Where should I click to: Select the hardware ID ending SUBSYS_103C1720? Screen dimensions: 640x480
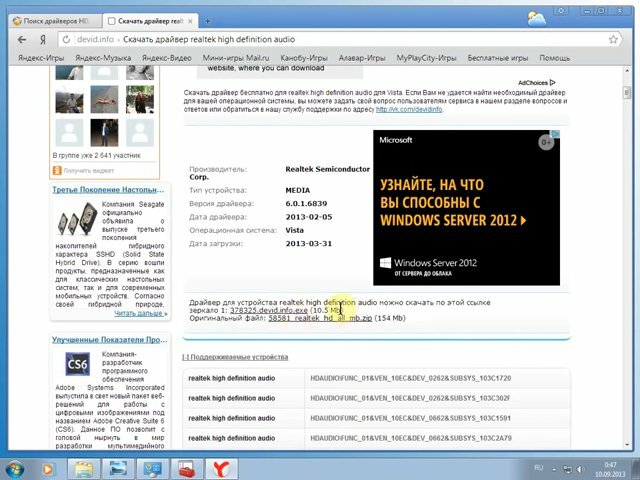click(x=411, y=378)
